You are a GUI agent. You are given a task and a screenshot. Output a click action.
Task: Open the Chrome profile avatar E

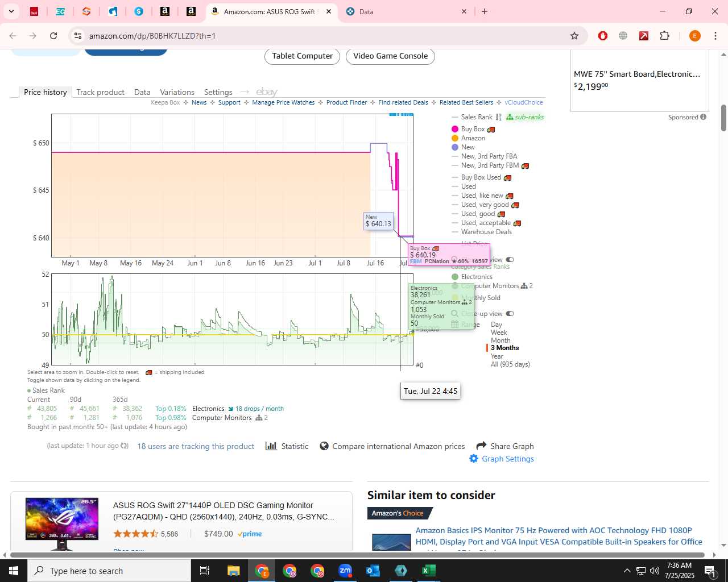(x=694, y=36)
